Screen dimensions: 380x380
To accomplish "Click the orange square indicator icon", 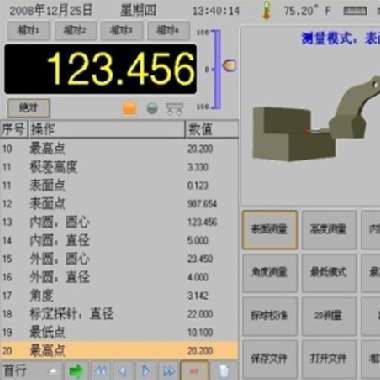I will (129, 108).
